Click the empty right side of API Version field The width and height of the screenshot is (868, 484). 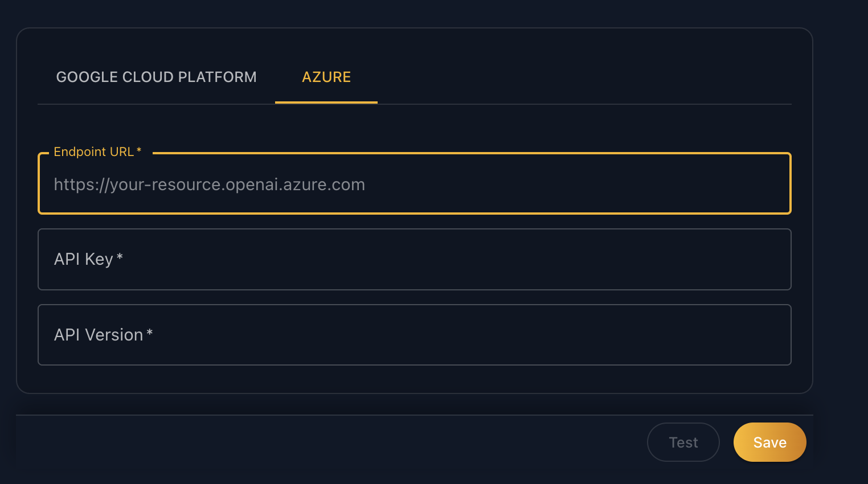point(627,335)
